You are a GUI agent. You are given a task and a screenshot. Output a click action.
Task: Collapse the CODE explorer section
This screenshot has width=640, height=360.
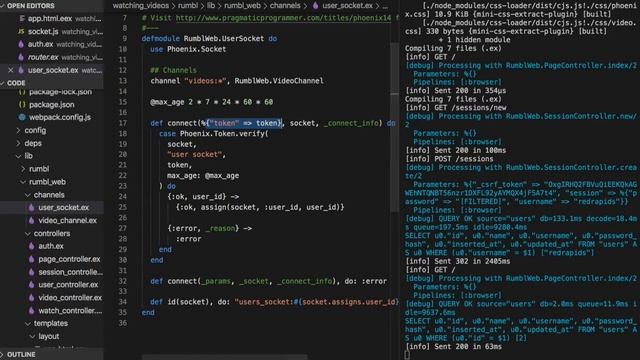2,83
